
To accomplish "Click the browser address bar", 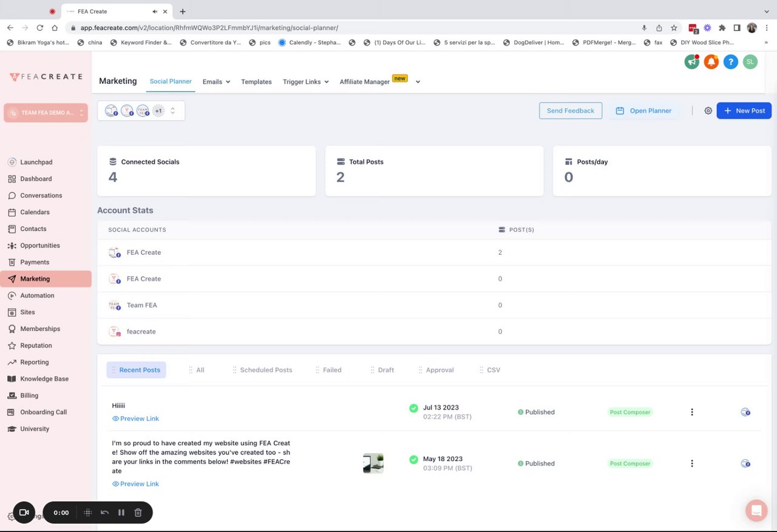I will click(352, 28).
